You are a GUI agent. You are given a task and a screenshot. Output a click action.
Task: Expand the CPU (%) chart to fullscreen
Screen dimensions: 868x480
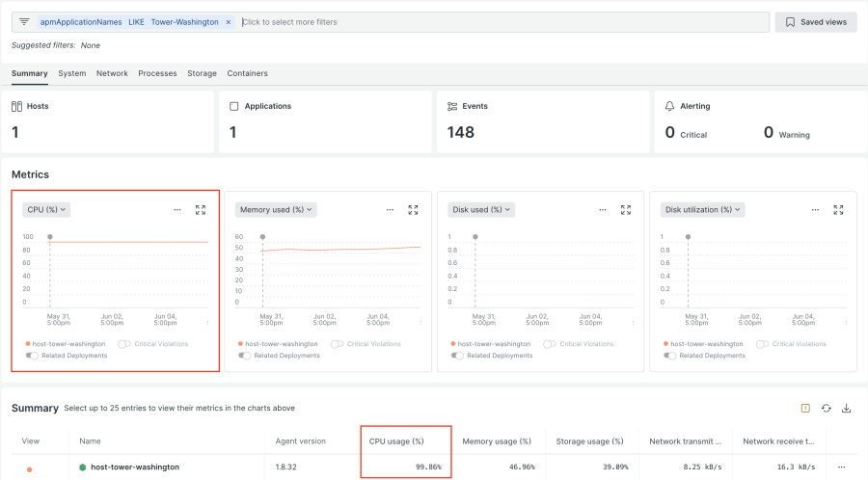pos(201,209)
